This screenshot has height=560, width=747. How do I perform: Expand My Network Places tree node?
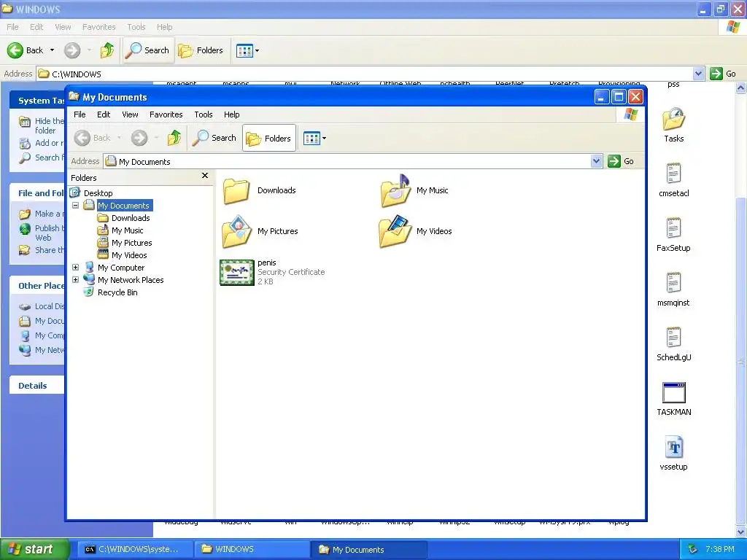click(x=75, y=279)
